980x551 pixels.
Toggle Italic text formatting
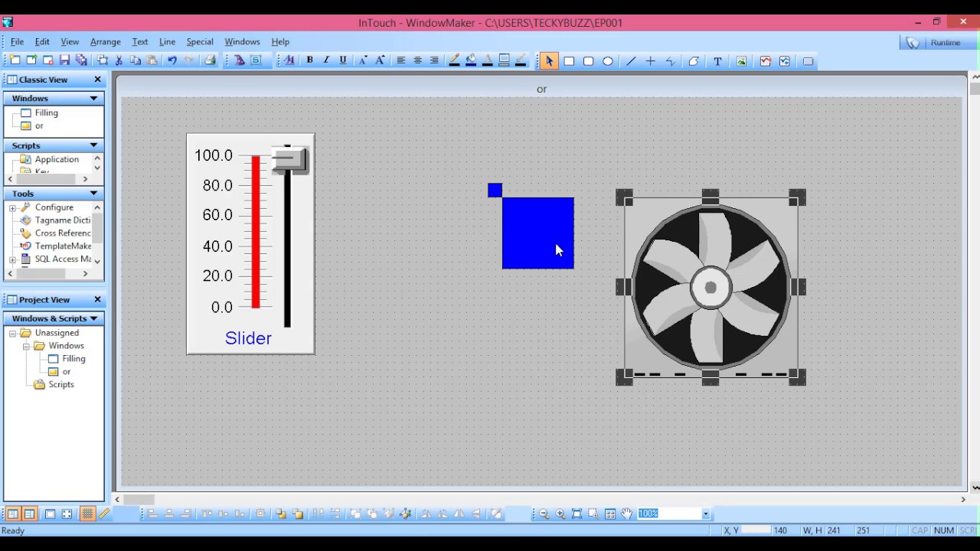(326, 60)
